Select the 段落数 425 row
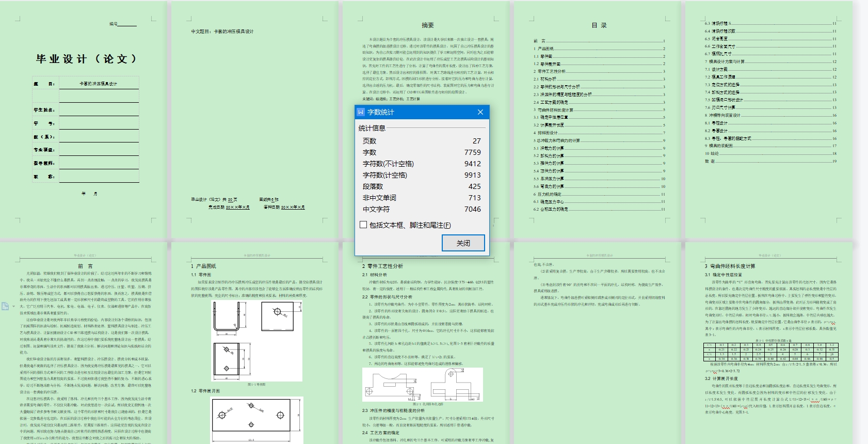This screenshot has width=868, height=444. click(422, 186)
